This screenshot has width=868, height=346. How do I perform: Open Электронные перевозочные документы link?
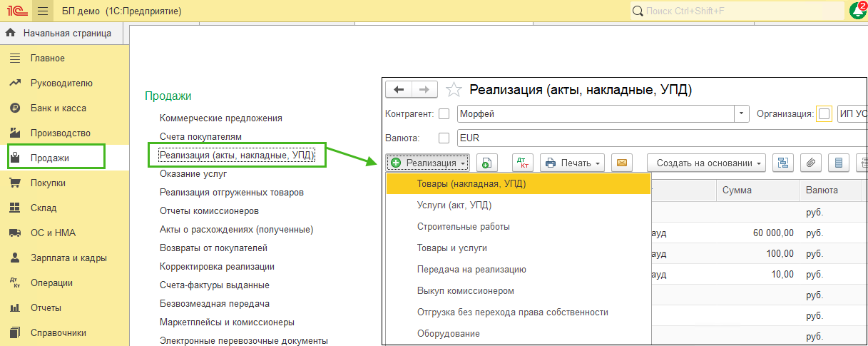click(244, 341)
